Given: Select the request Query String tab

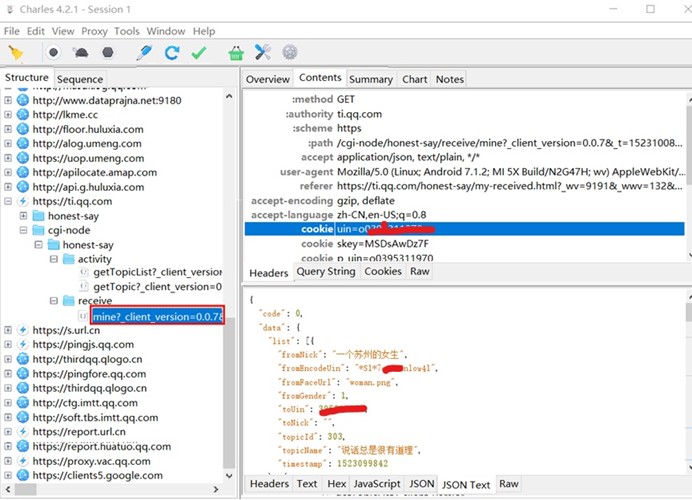Looking at the screenshot, I should pyautogui.click(x=326, y=271).
